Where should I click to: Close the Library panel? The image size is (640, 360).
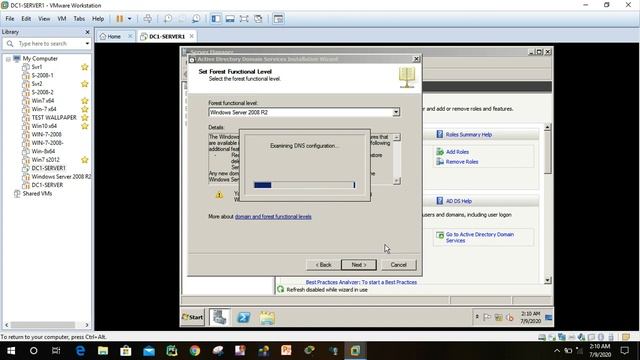point(87,32)
